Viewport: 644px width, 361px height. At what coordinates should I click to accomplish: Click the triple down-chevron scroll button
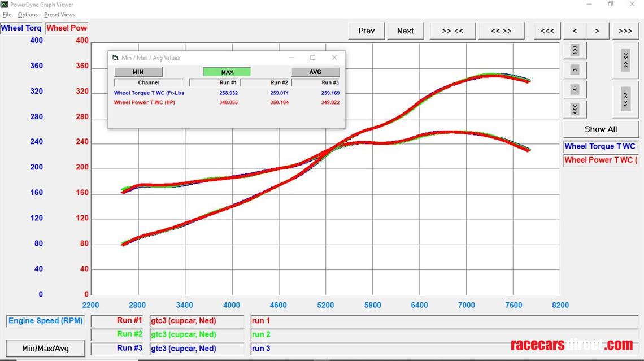575,109
